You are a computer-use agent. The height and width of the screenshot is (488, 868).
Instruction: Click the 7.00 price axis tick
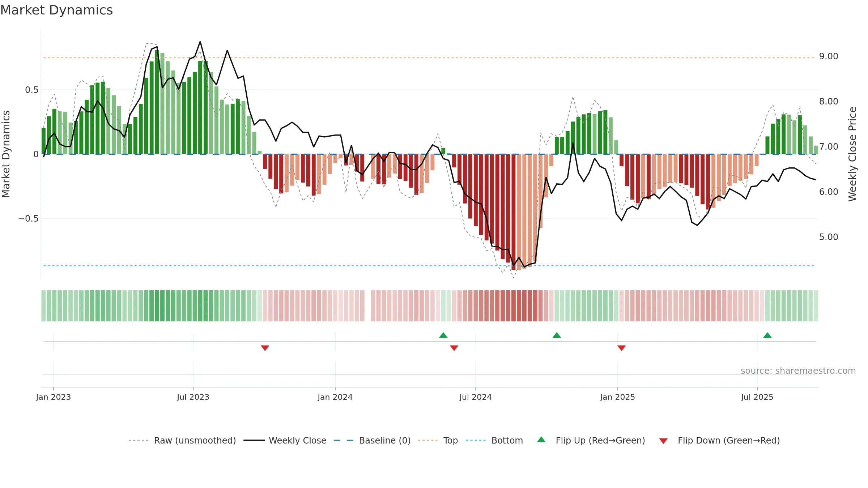pos(829,147)
